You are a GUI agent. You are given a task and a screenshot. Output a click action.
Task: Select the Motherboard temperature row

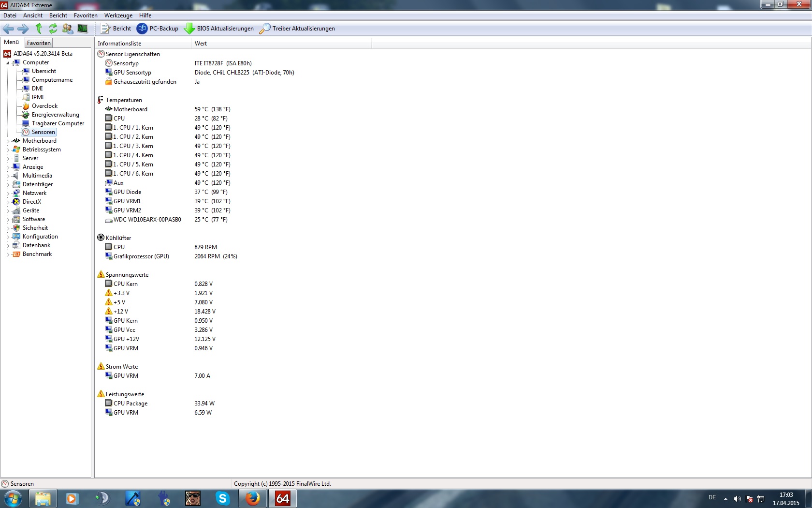coord(167,109)
